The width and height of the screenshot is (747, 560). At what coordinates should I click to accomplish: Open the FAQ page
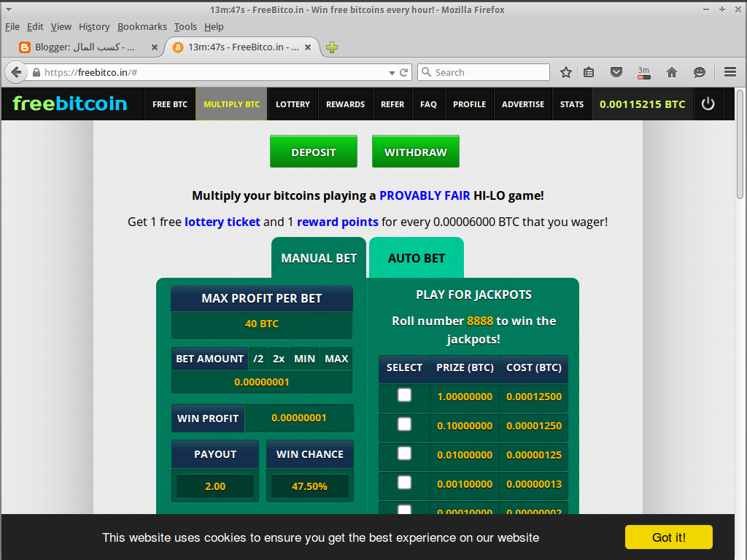pyautogui.click(x=428, y=104)
